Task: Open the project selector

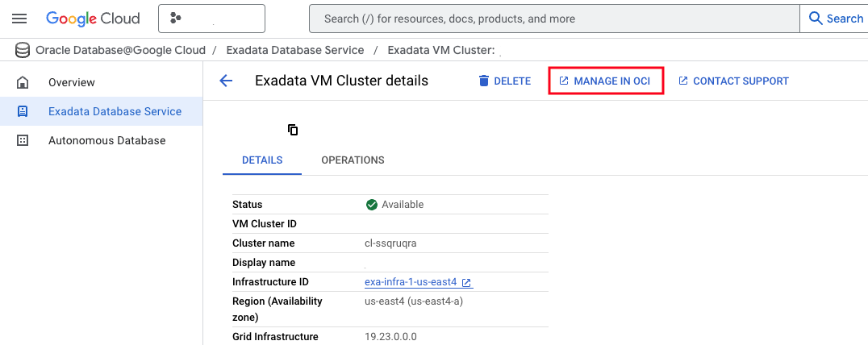Action: point(211,19)
